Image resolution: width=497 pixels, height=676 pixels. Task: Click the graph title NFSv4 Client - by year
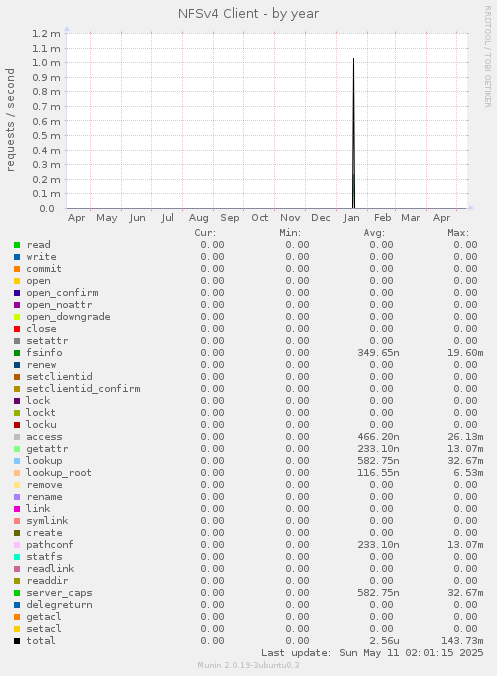point(248,14)
